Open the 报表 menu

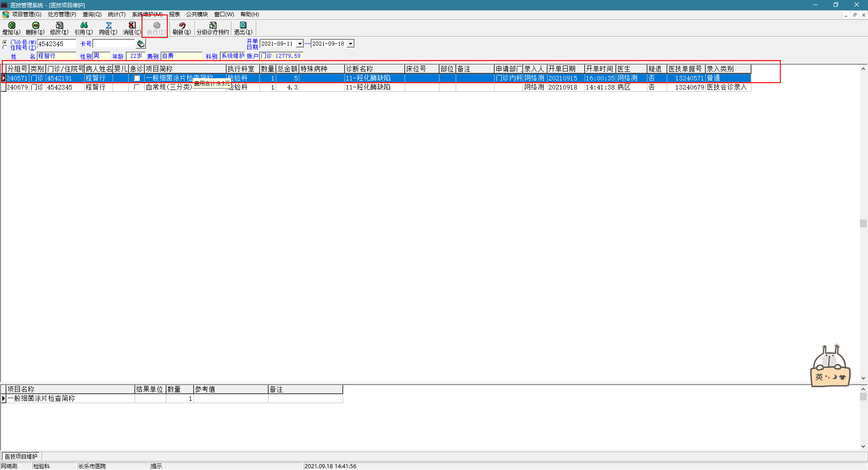click(175, 14)
